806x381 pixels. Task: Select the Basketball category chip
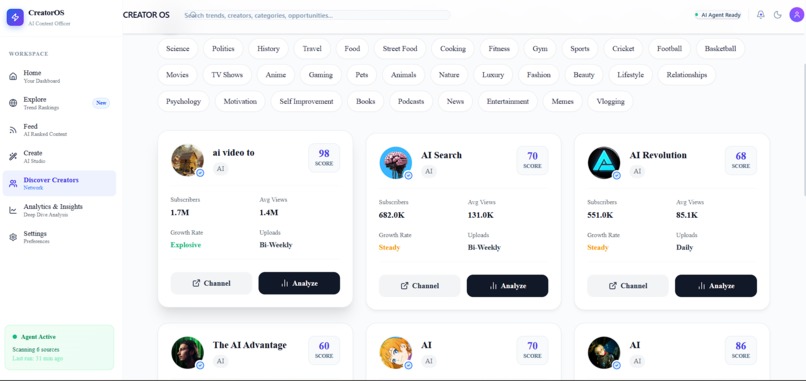720,48
